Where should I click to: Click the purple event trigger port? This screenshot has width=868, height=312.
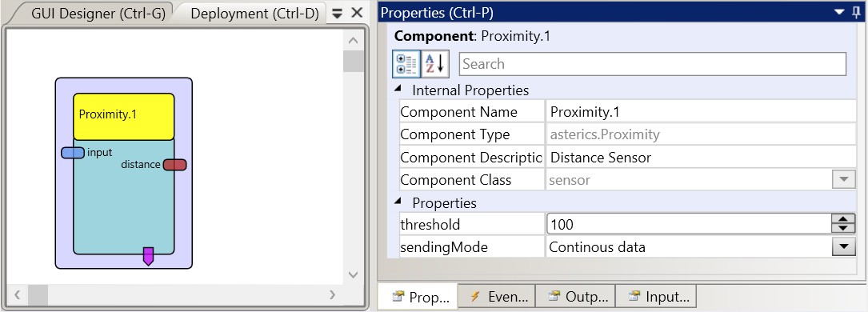[x=148, y=257]
